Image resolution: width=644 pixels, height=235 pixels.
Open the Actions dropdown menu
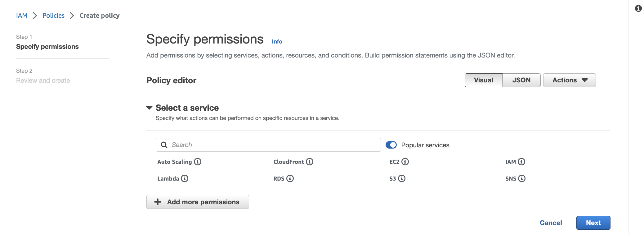tap(569, 80)
